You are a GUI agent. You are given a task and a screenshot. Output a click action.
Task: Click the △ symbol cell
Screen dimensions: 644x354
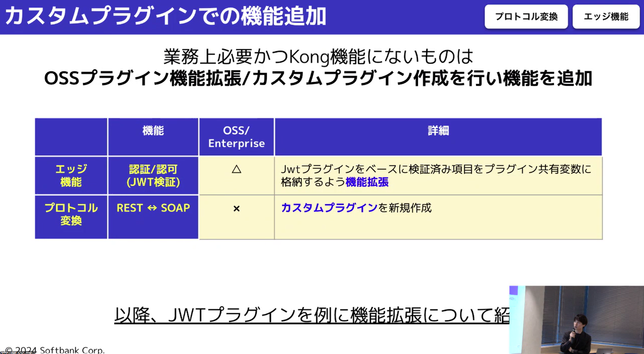pyautogui.click(x=236, y=175)
